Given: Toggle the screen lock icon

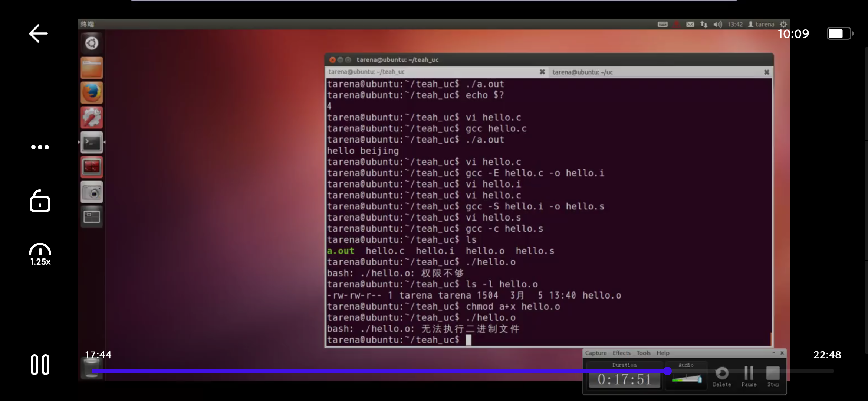Looking at the screenshot, I should pos(40,201).
